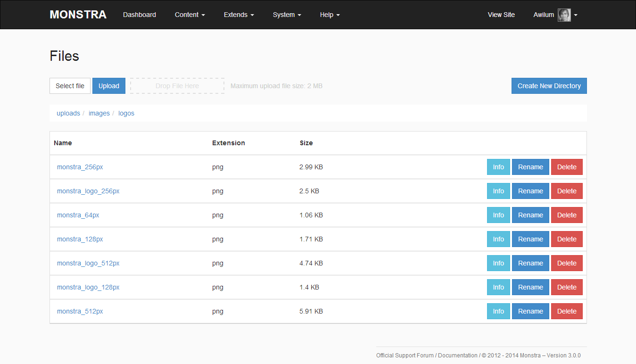This screenshot has width=636, height=364.
Task: Click the MONSTRA logo
Action: (x=78, y=14)
